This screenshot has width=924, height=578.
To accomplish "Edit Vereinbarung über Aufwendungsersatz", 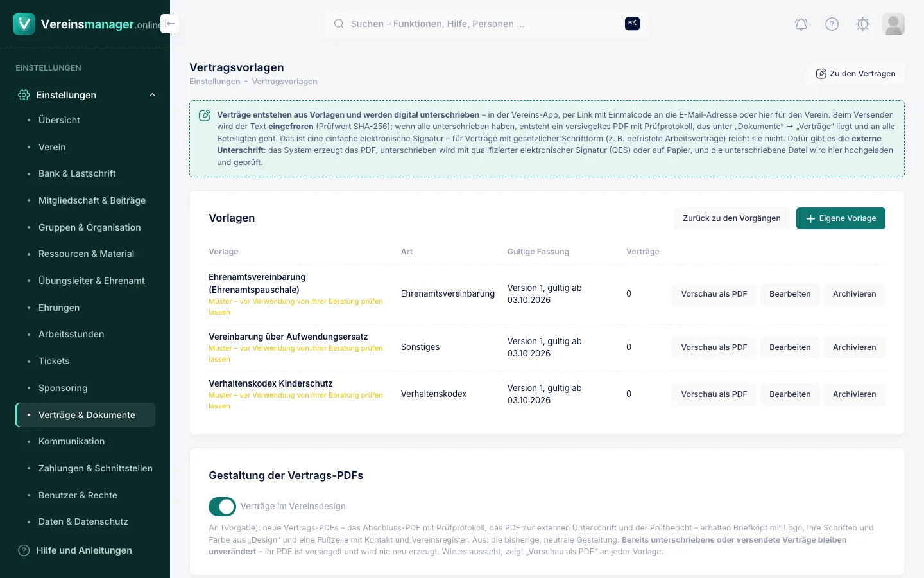I will pos(790,347).
